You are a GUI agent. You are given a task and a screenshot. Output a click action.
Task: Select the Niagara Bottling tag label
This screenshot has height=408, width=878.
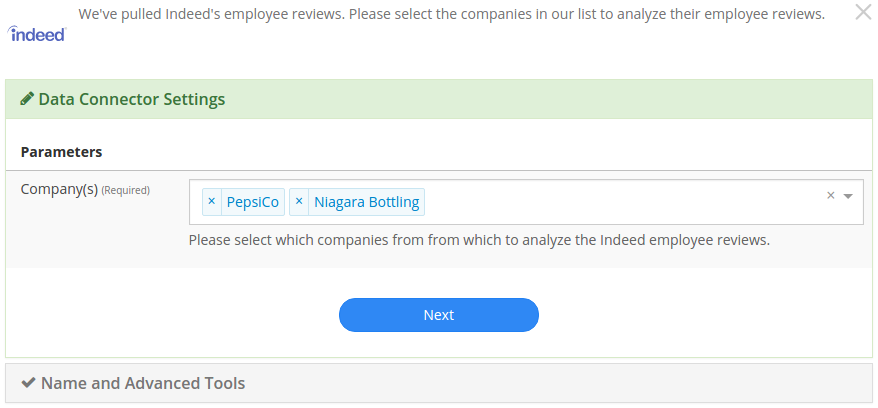point(367,202)
